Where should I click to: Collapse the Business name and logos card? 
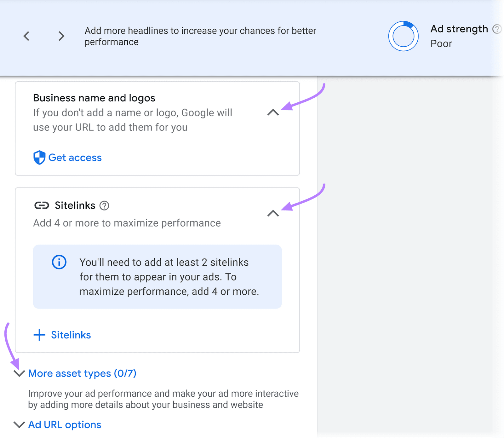(x=273, y=112)
